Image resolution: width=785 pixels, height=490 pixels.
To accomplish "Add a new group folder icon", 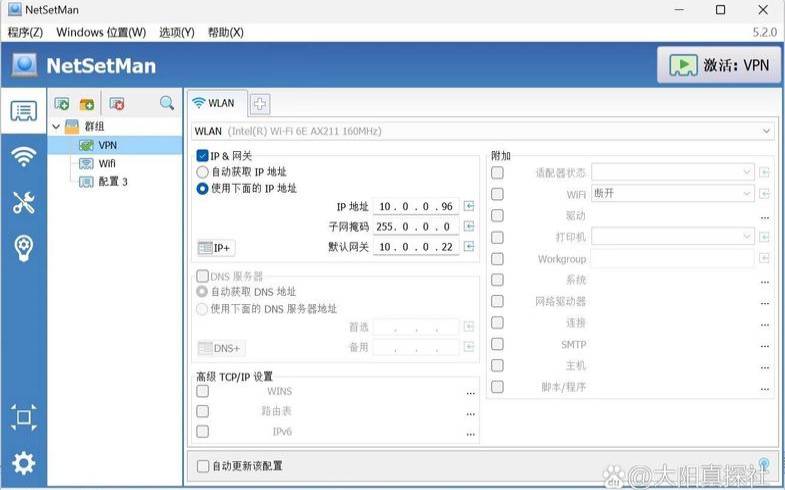I will click(87, 104).
